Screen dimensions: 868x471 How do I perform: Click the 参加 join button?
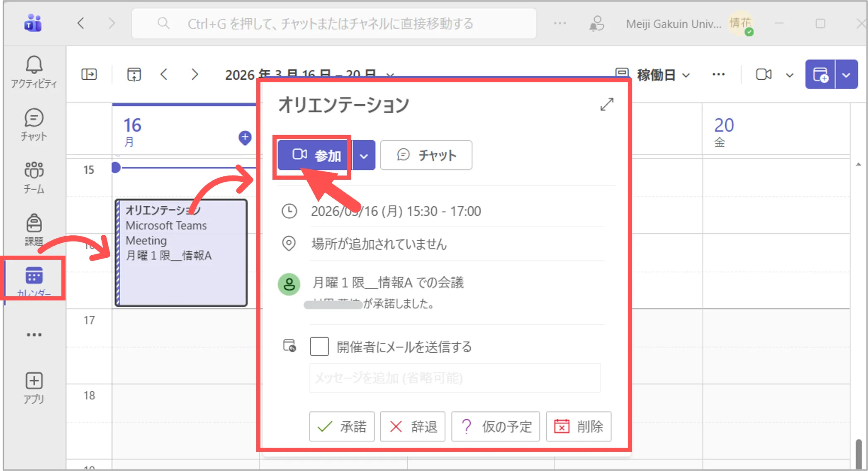316,156
